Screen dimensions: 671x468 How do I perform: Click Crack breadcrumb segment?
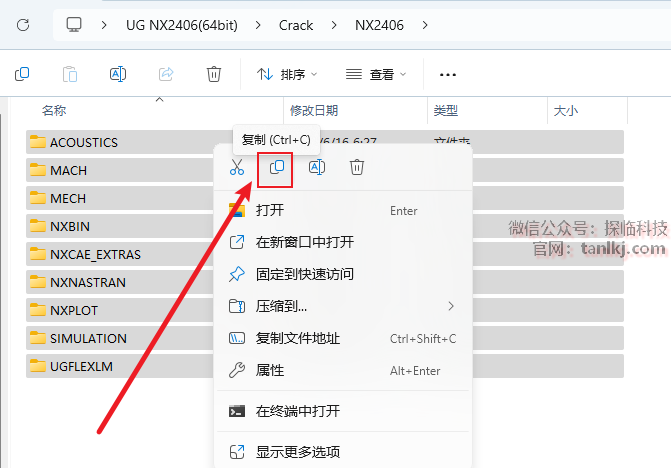point(296,25)
